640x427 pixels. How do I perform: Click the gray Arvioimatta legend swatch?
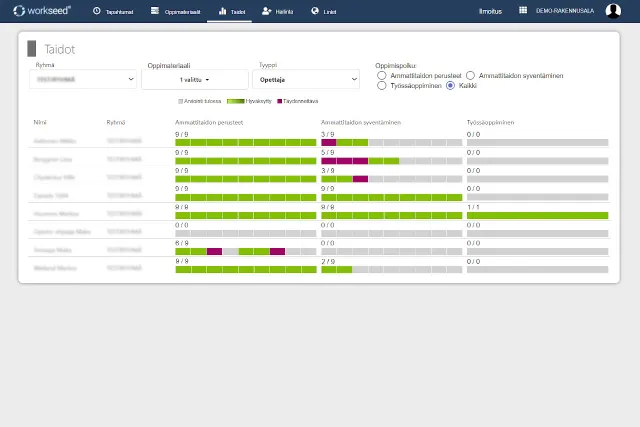tap(180, 101)
